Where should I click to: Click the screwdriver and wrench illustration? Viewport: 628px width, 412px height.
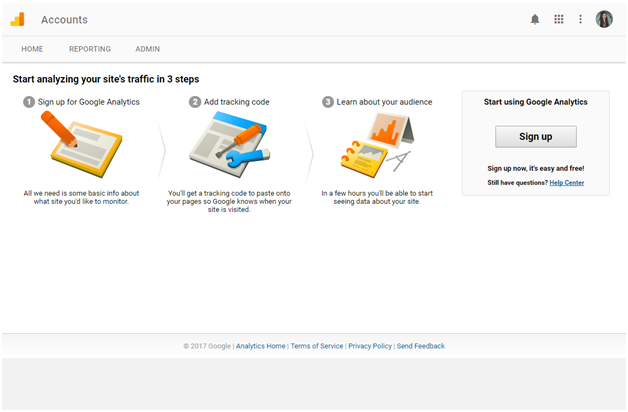coord(230,145)
